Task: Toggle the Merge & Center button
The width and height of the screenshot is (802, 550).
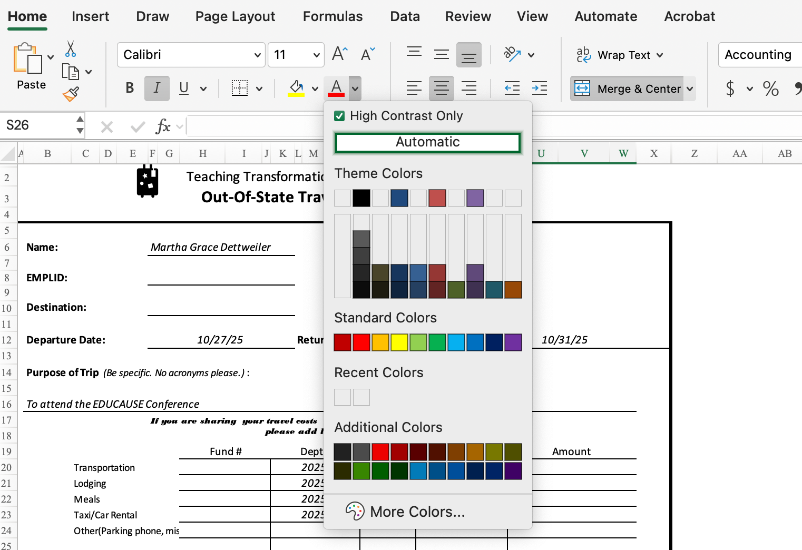Action: 627,89
